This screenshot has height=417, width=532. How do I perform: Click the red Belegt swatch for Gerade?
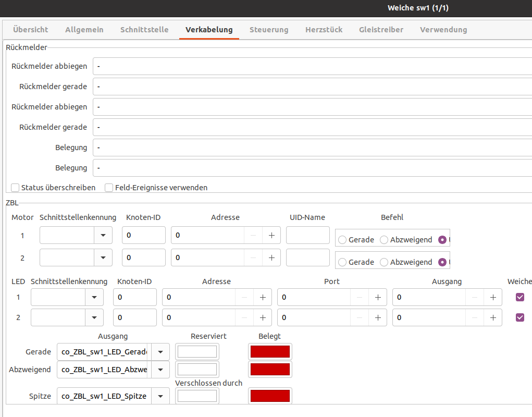click(270, 352)
